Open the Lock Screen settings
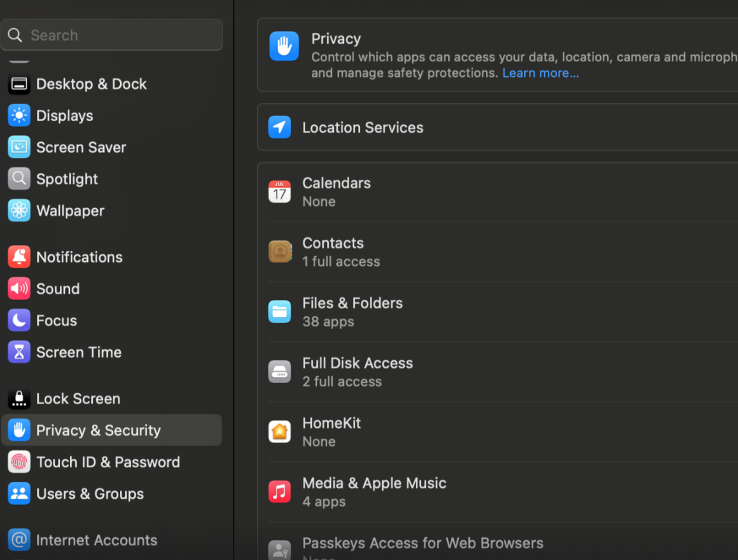 tap(78, 398)
